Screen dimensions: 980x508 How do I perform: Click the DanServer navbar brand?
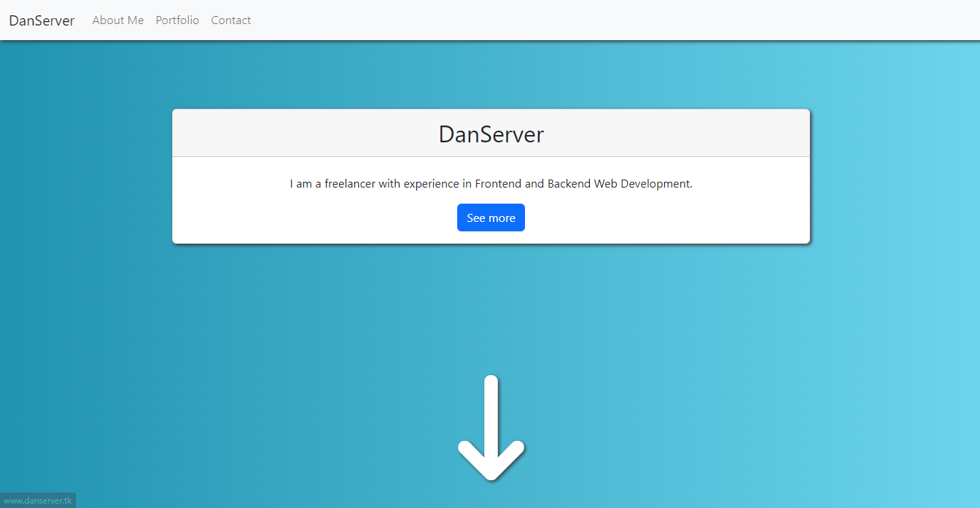pos(42,20)
